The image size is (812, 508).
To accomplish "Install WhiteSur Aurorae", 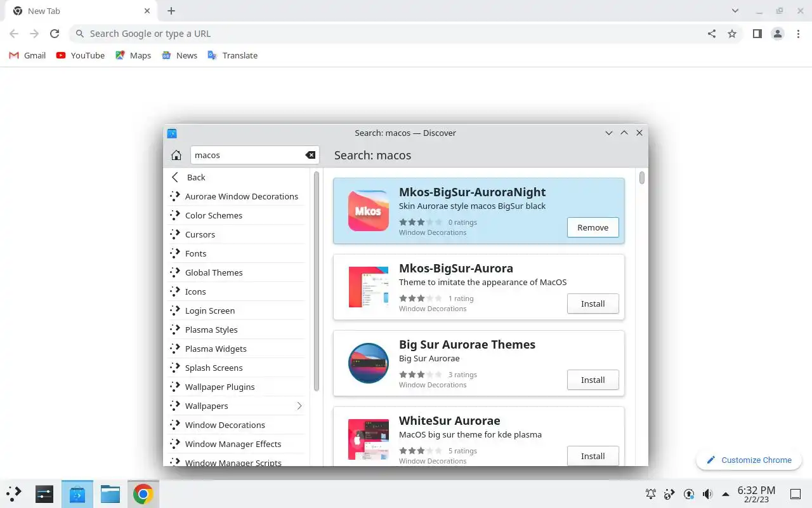I will (593, 456).
